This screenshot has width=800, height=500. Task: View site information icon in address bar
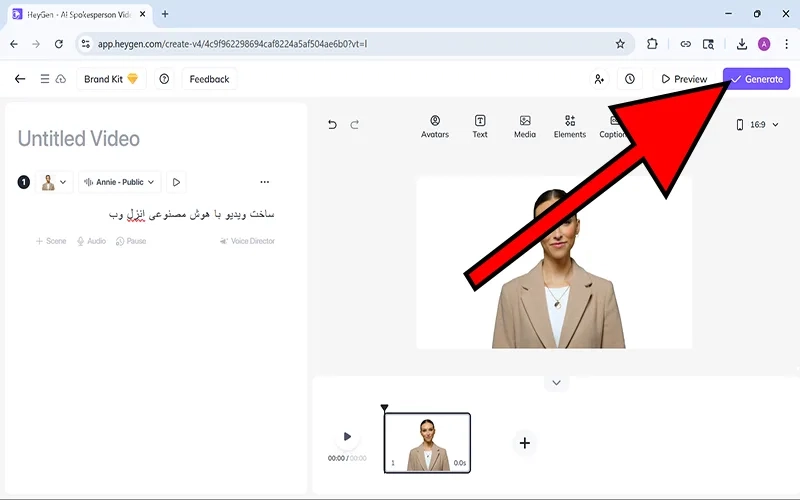coord(86,44)
